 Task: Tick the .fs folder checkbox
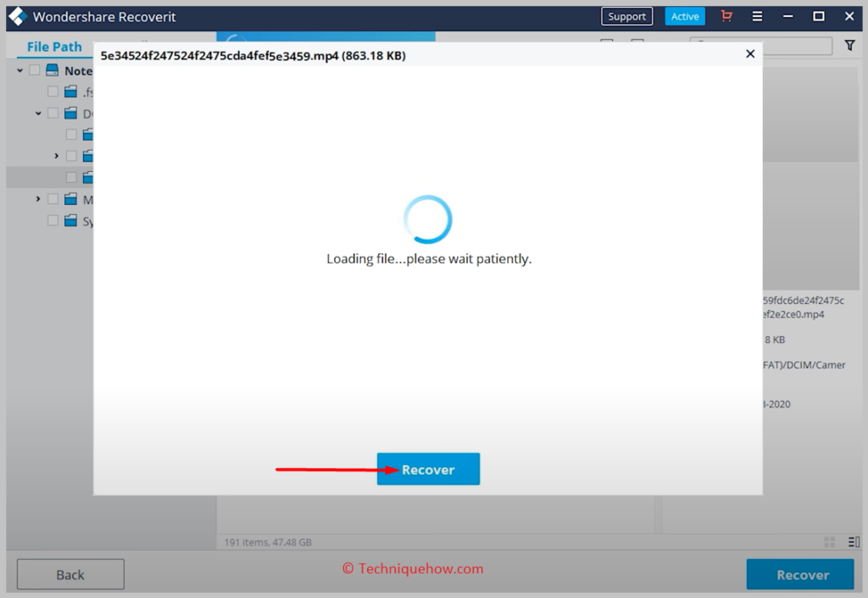[x=53, y=91]
